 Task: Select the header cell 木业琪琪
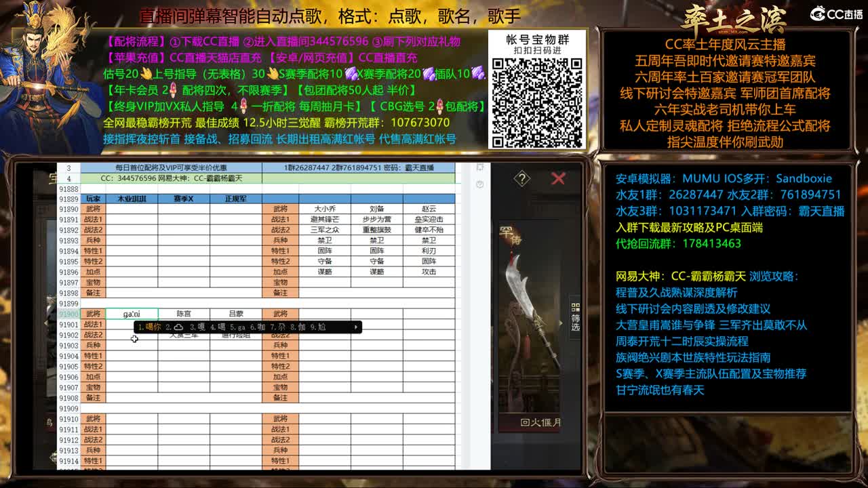[x=132, y=199]
